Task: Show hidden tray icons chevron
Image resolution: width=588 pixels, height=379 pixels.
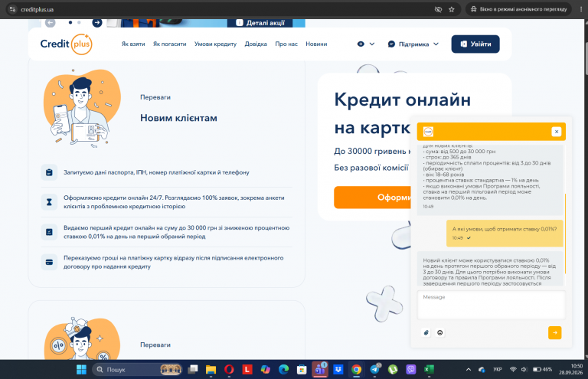Action: [x=469, y=370]
